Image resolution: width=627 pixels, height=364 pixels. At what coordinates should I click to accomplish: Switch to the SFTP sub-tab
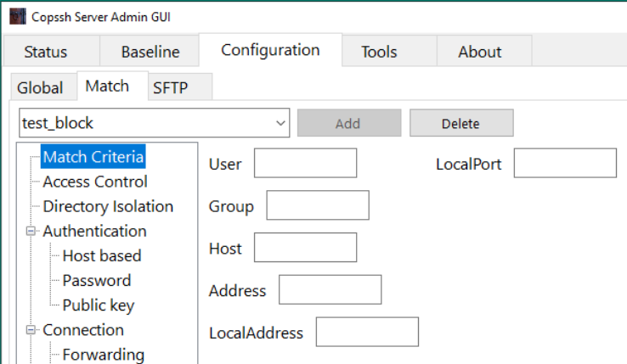(x=172, y=87)
